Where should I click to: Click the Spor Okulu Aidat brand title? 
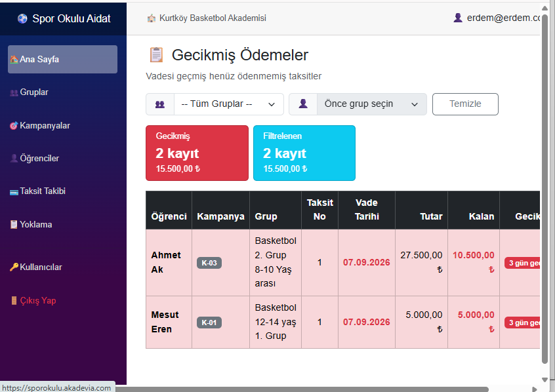[x=71, y=18]
